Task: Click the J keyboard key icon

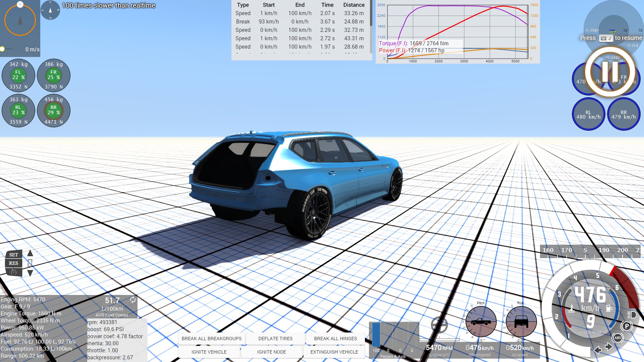Action: point(606,38)
